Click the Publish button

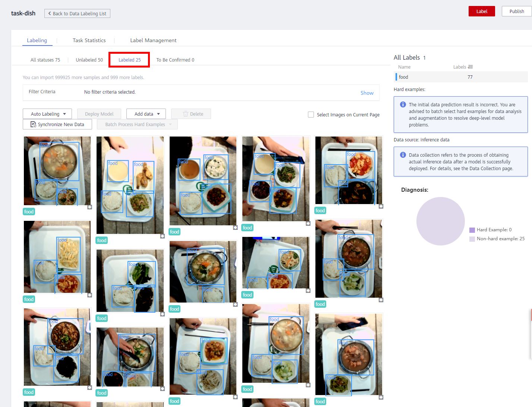pos(516,11)
